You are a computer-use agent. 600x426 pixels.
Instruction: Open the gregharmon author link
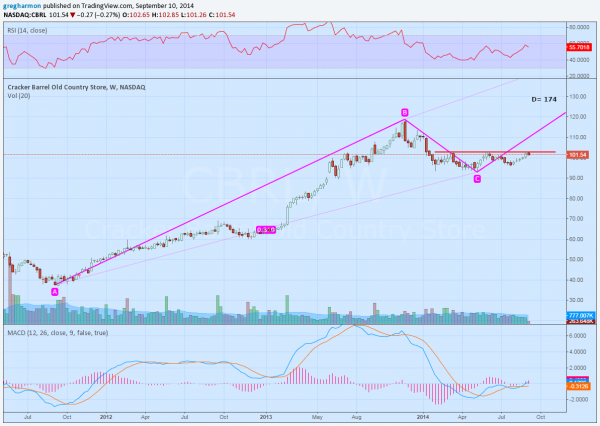22,6
